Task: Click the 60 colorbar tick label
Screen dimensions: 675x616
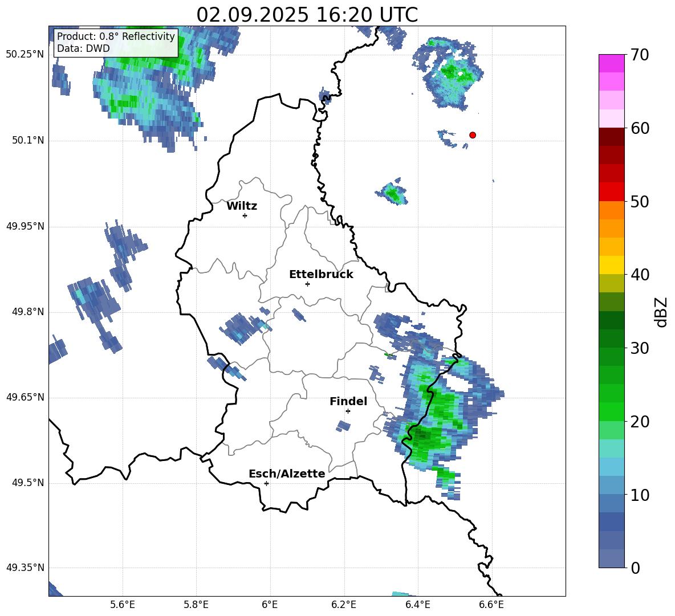Action: click(639, 128)
